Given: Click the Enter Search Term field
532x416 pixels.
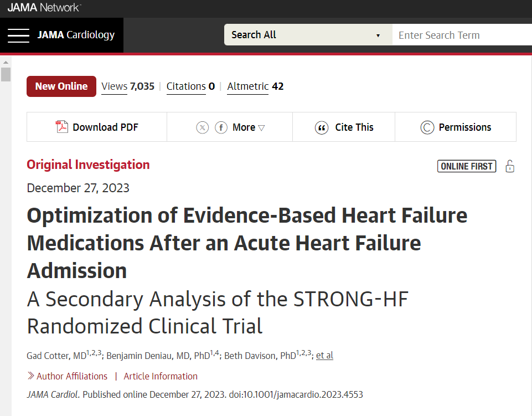Looking at the screenshot, I should [x=462, y=35].
